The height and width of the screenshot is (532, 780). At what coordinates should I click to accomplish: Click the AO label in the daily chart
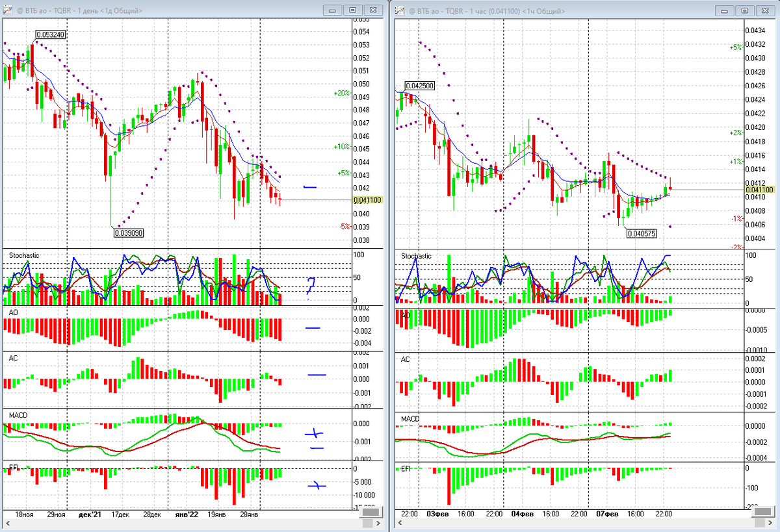[x=13, y=312]
